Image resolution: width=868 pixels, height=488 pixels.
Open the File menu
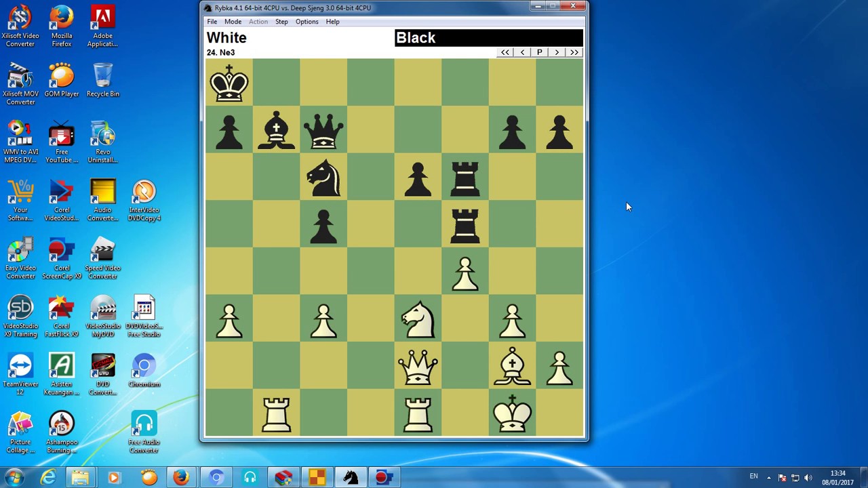[212, 22]
